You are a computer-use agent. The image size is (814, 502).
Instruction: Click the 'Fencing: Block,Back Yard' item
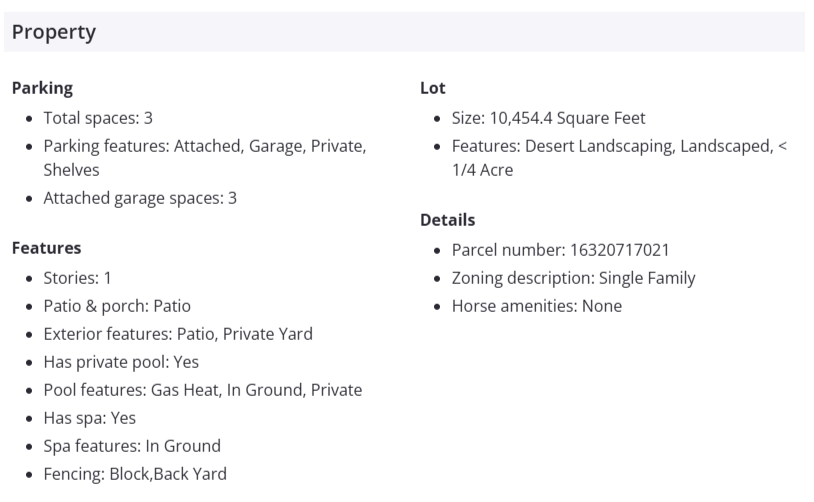[135, 473]
